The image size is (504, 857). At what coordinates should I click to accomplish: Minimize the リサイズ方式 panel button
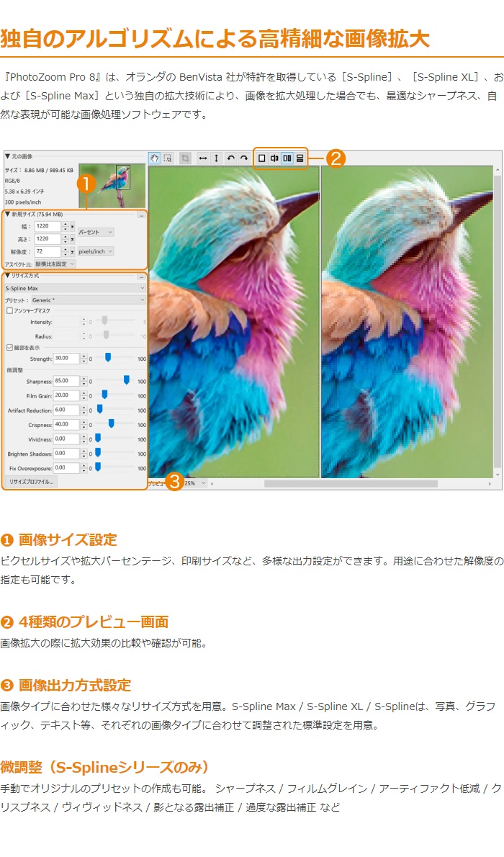[x=140, y=277]
